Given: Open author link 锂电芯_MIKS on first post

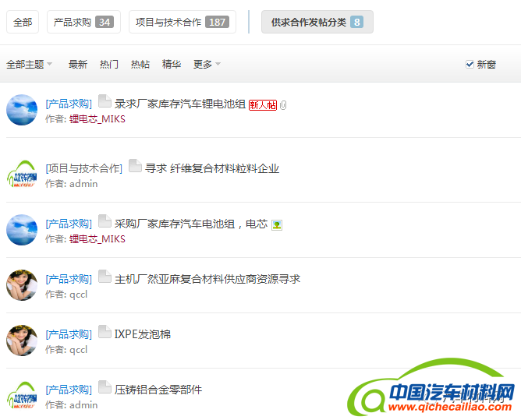Looking at the screenshot, I should pyautogui.click(x=97, y=119).
